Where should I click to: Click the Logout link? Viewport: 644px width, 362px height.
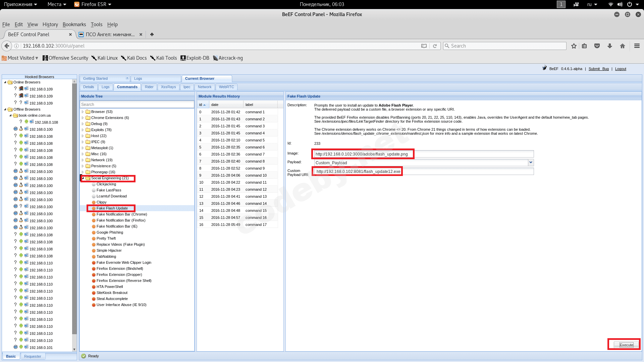620,69
